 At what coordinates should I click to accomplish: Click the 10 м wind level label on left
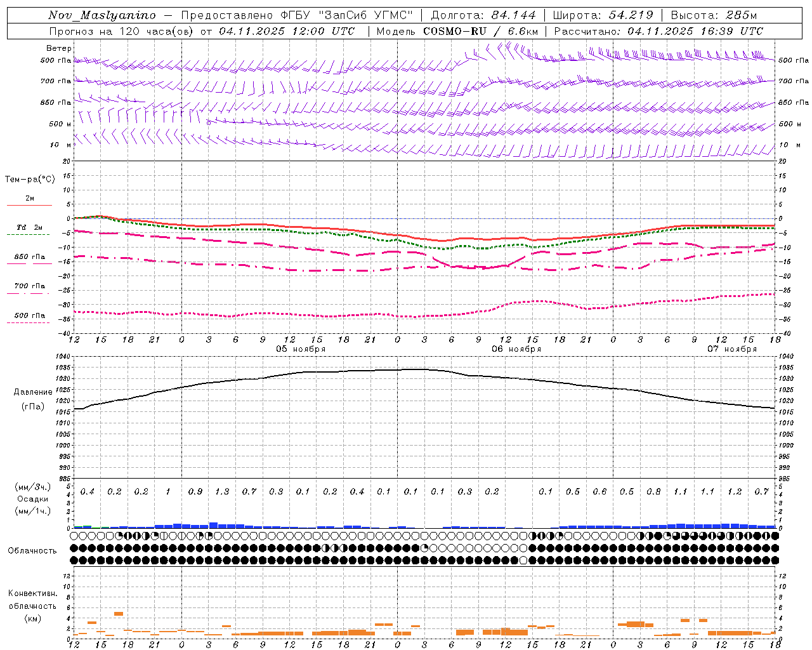pos(61,145)
